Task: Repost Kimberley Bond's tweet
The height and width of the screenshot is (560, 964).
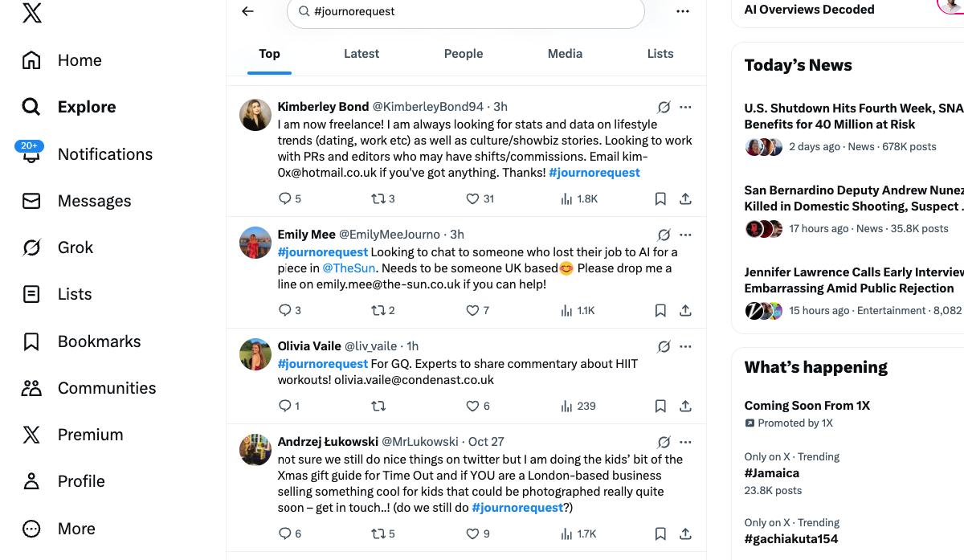Action: click(x=378, y=198)
